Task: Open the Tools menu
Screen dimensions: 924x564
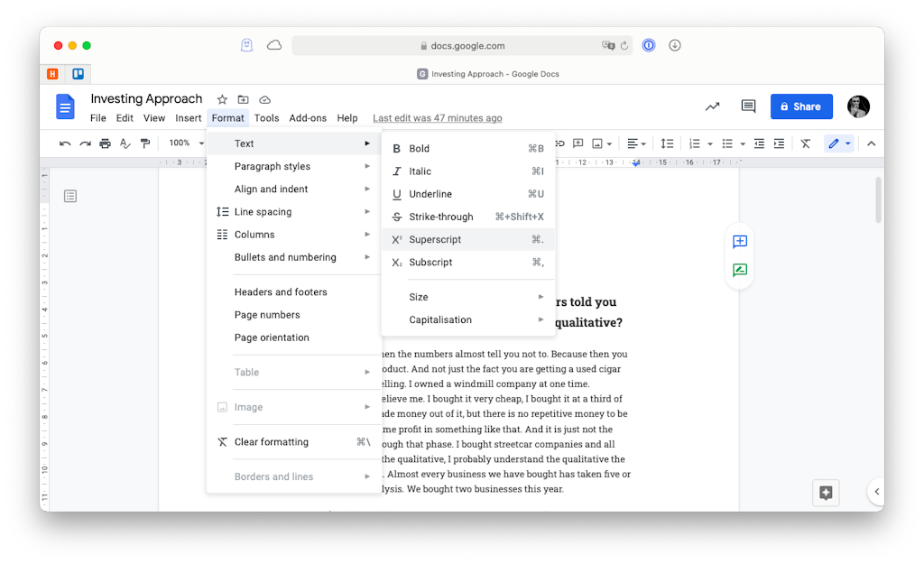Action: coord(266,117)
